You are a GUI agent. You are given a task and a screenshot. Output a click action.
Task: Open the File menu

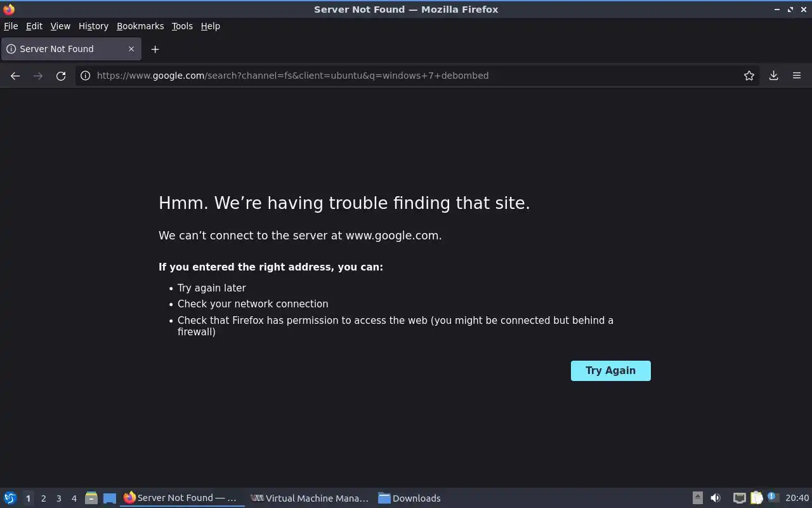[11, 26]
